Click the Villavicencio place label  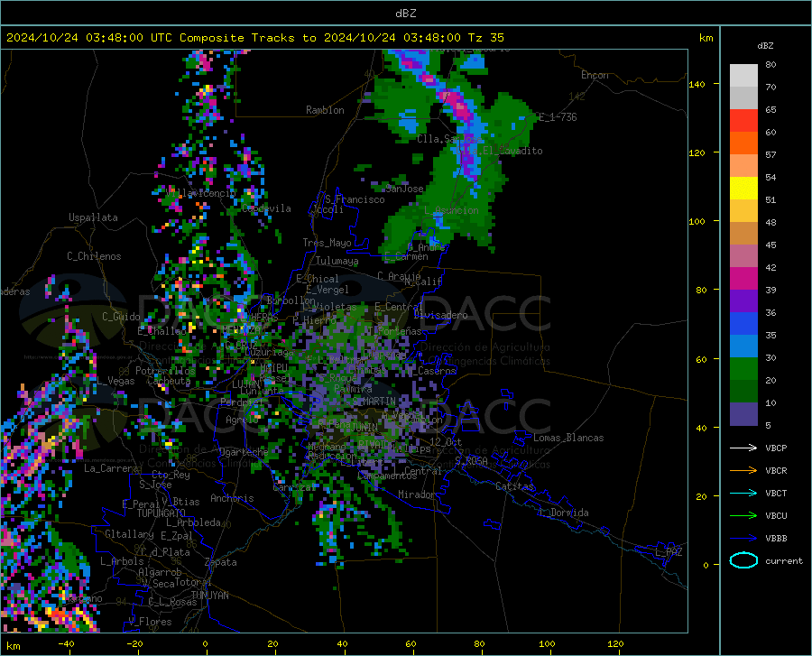pos(201,193)
